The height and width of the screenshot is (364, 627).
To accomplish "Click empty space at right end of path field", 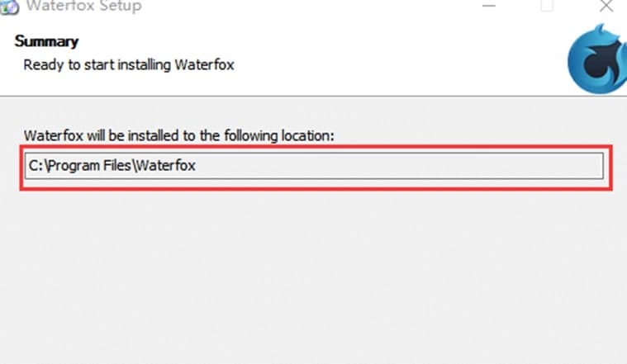I will 537,166.
